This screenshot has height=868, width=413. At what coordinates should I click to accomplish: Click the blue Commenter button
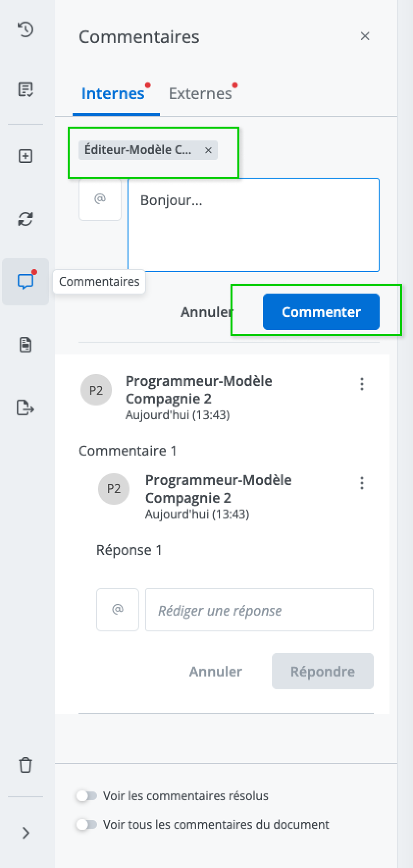(x=321, y=312)
